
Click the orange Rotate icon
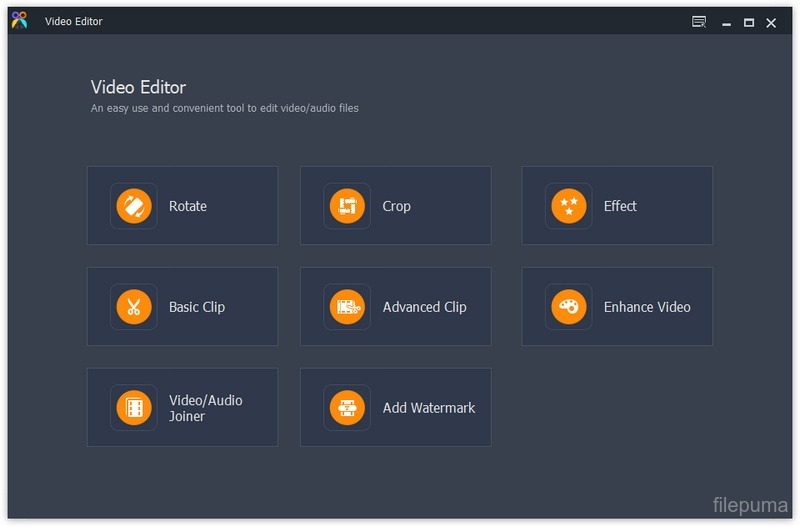point(133,206)
